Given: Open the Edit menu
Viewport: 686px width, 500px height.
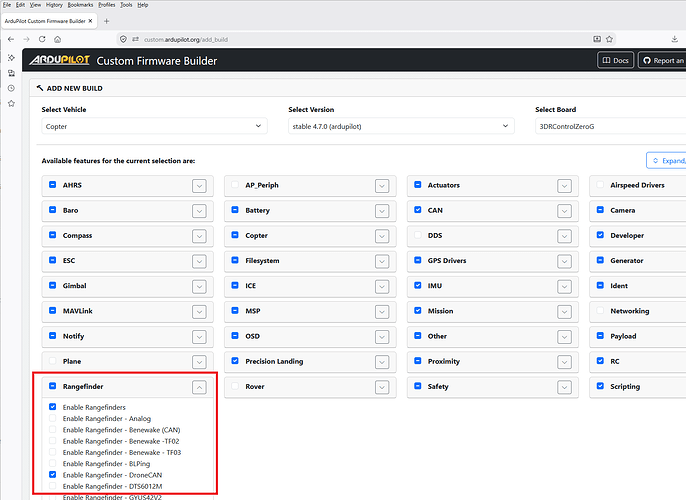Looking at the screenshot, I should [x=21, y=5].
